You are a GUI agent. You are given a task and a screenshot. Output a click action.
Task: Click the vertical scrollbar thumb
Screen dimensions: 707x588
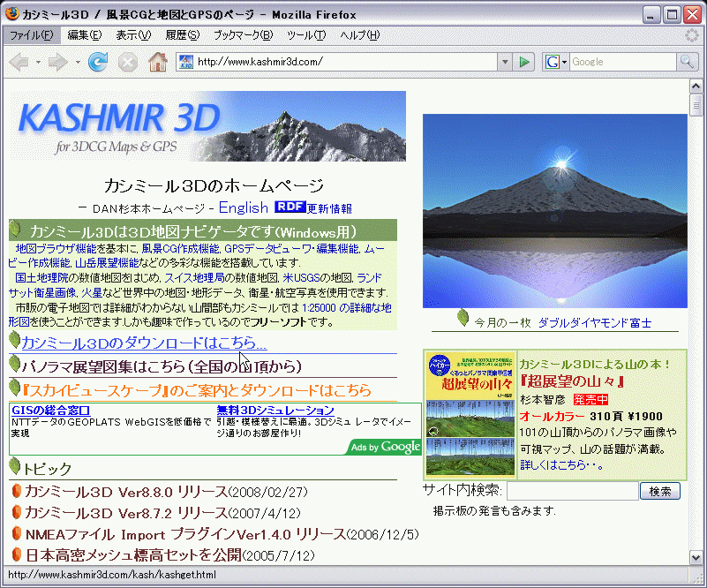click(x=696, y=105)
